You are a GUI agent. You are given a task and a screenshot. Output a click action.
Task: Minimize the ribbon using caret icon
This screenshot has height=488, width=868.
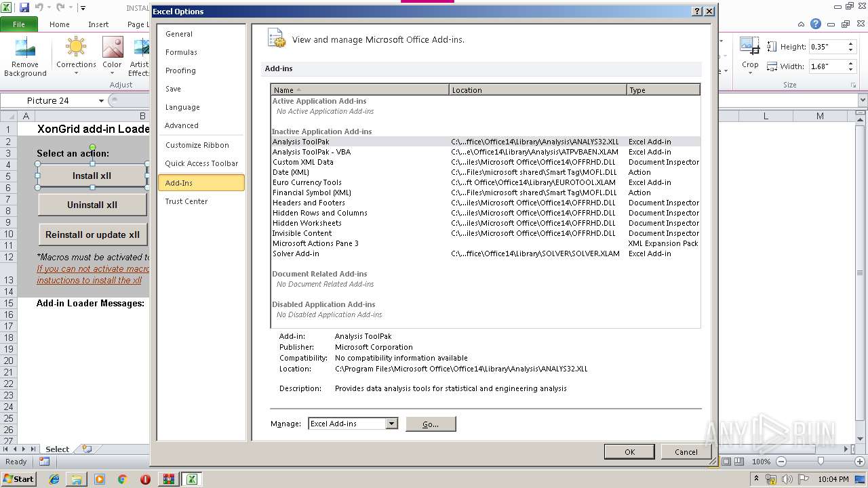point(801,24)
